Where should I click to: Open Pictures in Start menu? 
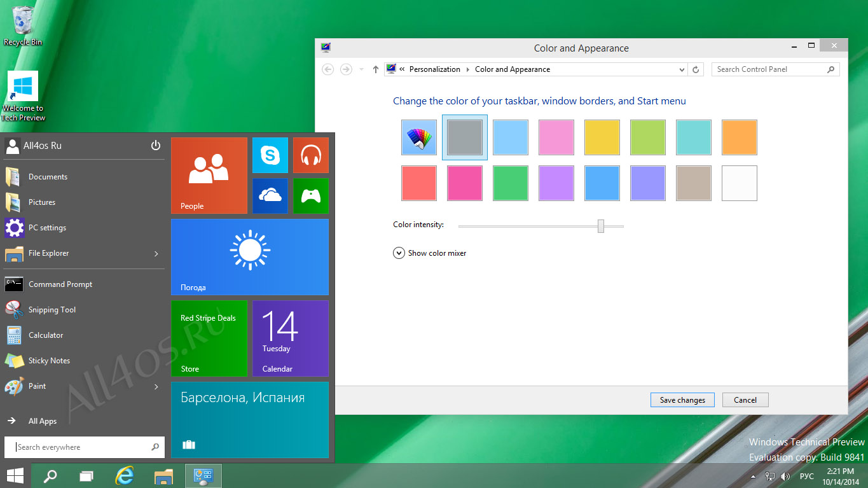[83, 202]
